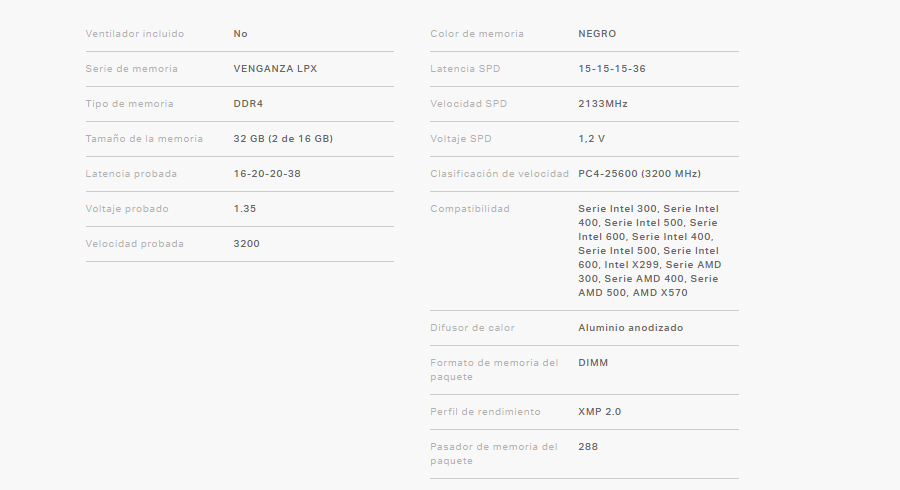Click the '2133MHz' SPD speed value

click(x=603, y=104)
